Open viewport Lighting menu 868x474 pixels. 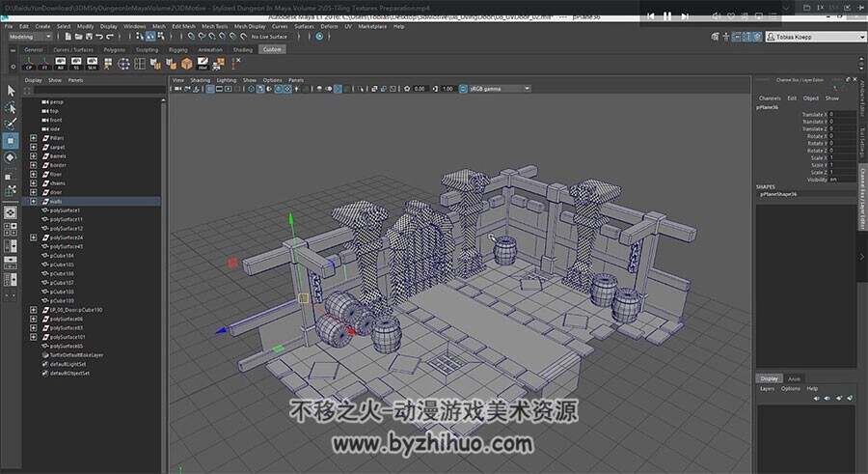(226, 80)
